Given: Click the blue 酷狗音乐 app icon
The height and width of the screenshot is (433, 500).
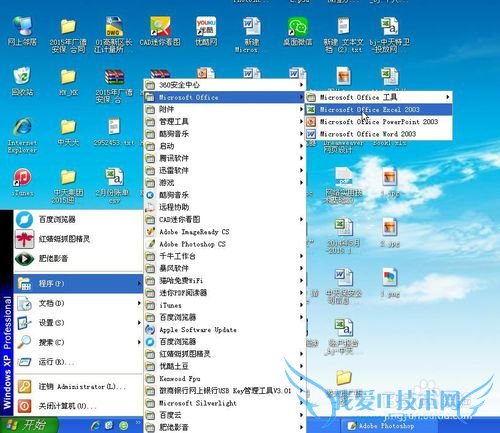Looking at the screenshot, I should click(x=151, y=195).
